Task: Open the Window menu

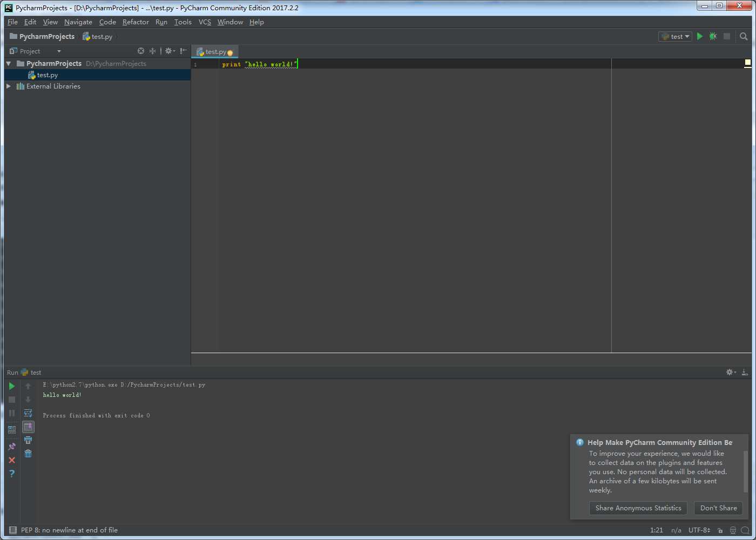Action: pos(230,22)
